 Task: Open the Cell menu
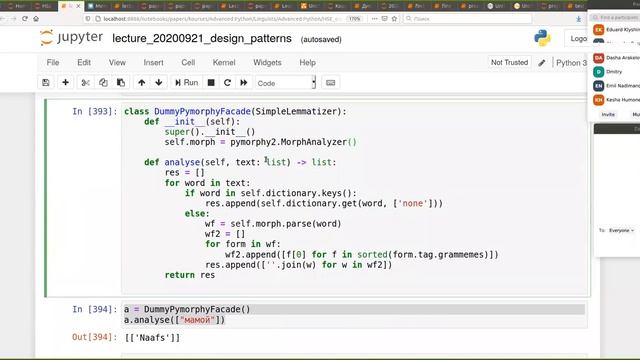tap(188, 62)
